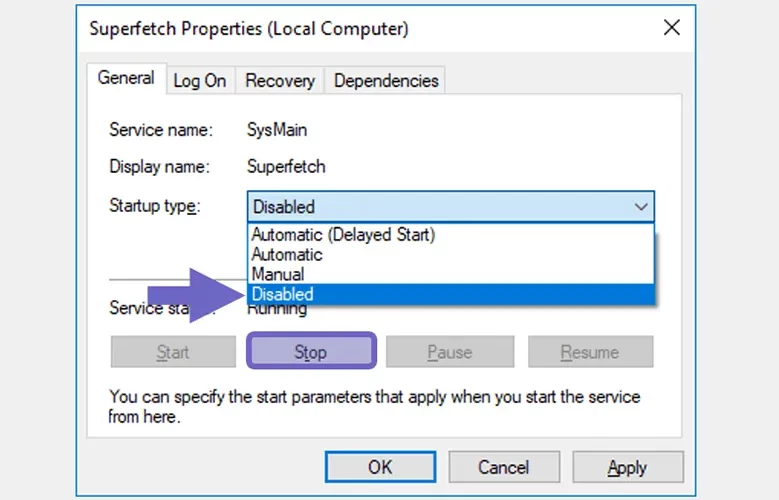
Task: Cancel the properties dialog
Action: pyautogui.click(x=504, y=467)
